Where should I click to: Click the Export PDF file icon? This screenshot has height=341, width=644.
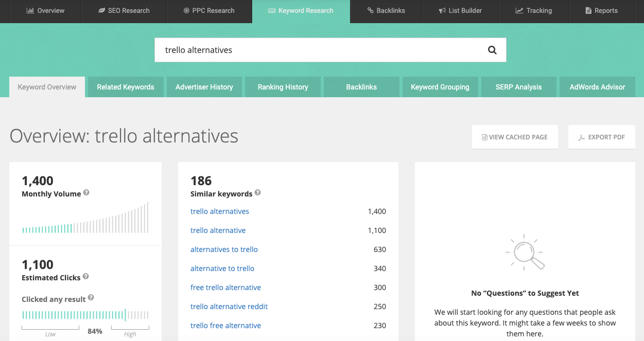[582, 137]
